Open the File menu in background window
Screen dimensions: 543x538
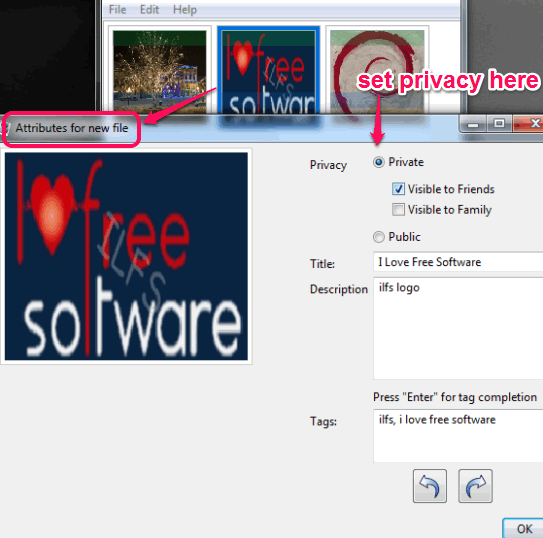click(x=117, y=10)
